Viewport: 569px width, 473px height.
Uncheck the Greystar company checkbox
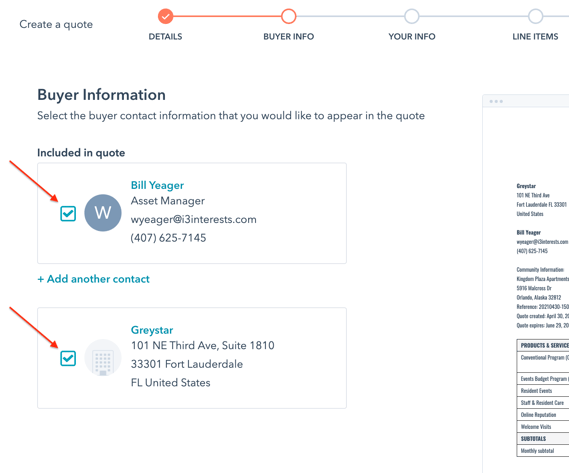pyautogui.click(x=68, y=358)
